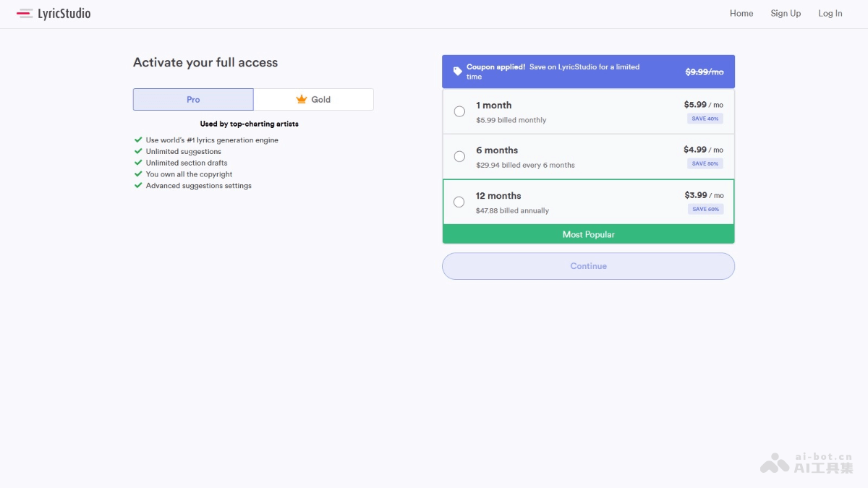
Task: Click the checkmark next to Unlimited section drafts
Action: tap(138, 163)
